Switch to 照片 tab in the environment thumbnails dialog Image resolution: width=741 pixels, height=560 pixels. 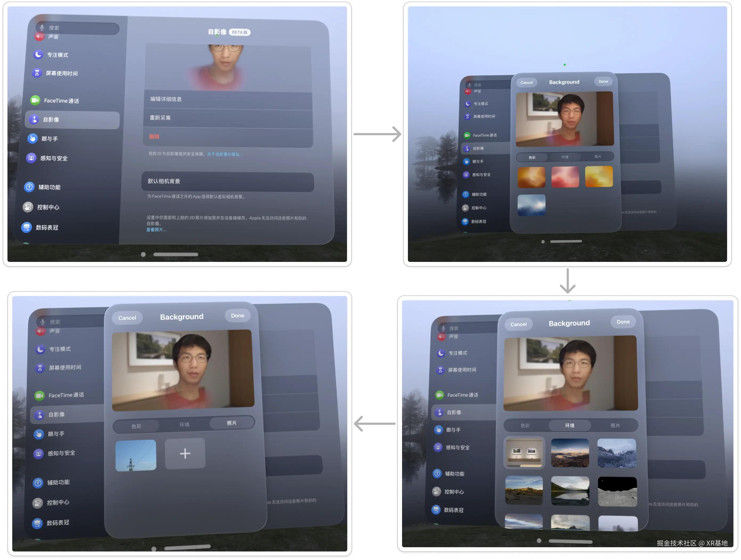pyautogui.click(x=615, y=425)
